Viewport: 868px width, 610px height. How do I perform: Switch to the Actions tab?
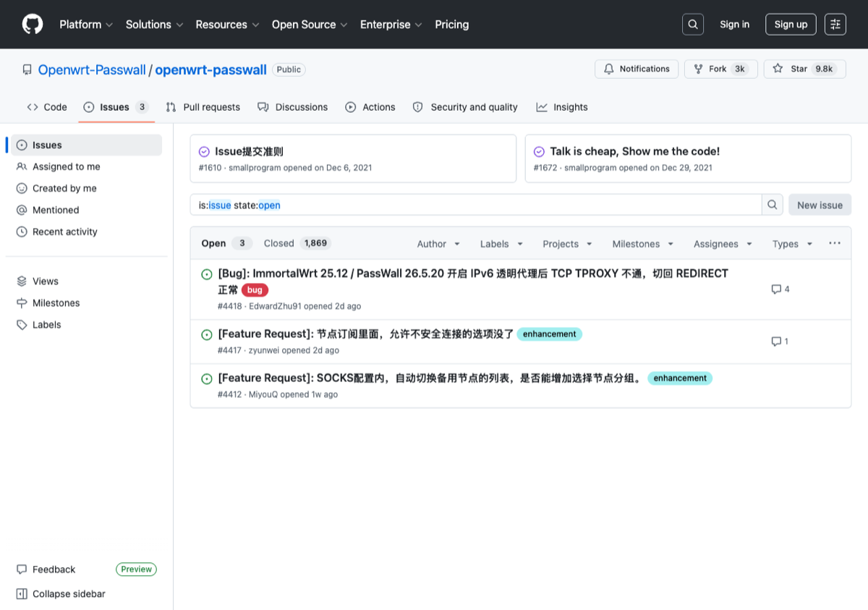pyautogui.click(x=370, y=107)
